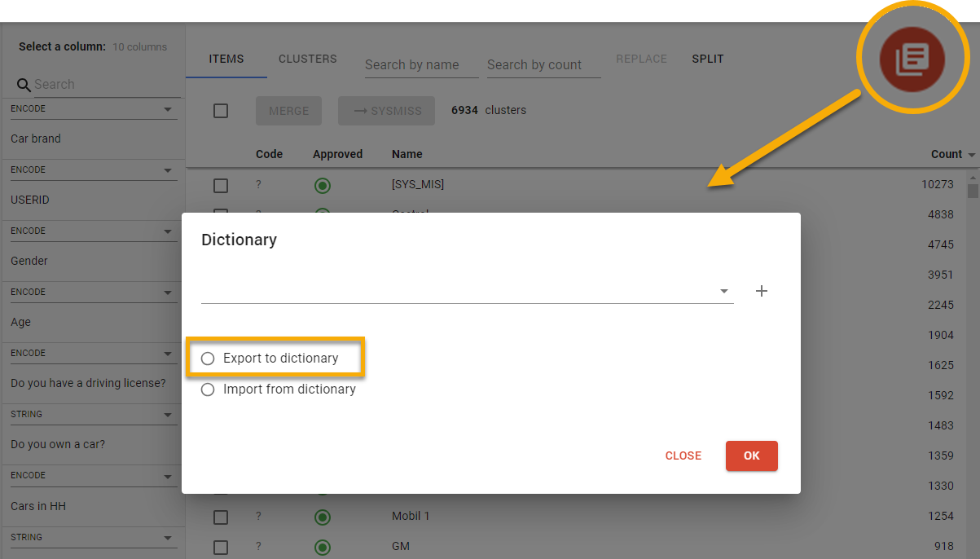980x559 pixels.
Task: Click the plus icon to add dictionary
Action: [x=762, y=291]
